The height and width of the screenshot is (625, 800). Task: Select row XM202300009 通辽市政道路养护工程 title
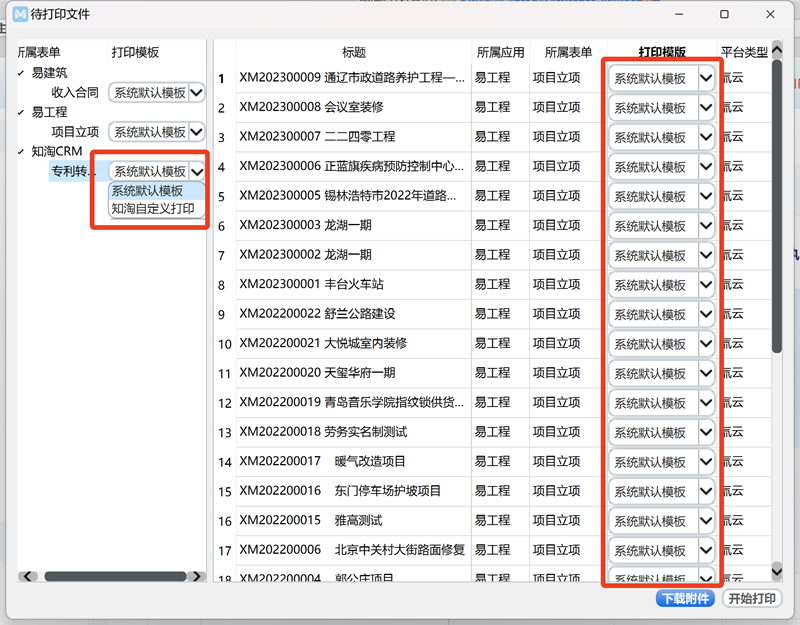tap(352, 78)
